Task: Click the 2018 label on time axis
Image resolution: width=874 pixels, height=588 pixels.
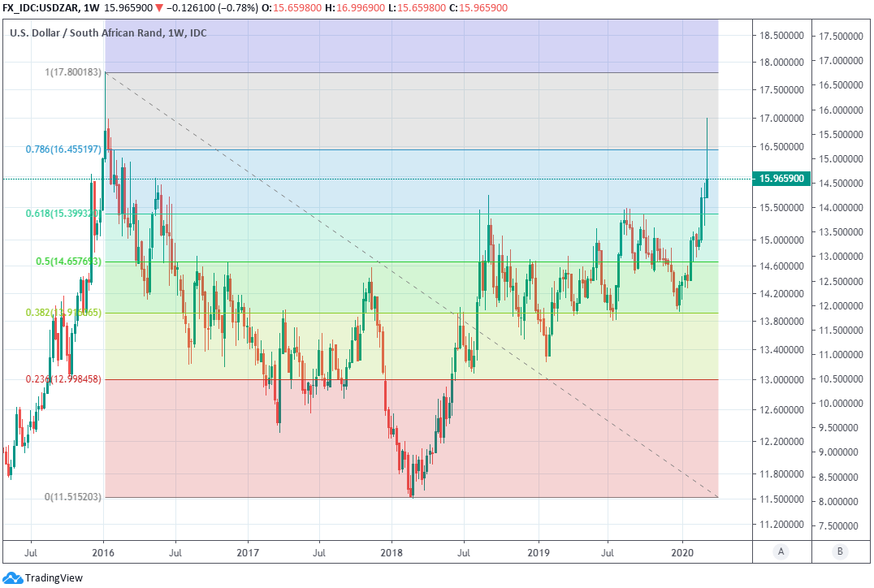Action: tap(392, 551)
